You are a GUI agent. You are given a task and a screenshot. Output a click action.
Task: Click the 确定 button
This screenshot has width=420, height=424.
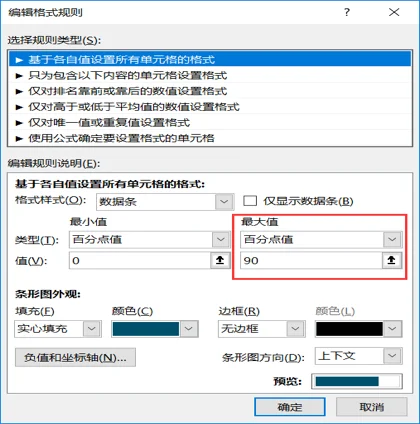[x=290, y=407]
